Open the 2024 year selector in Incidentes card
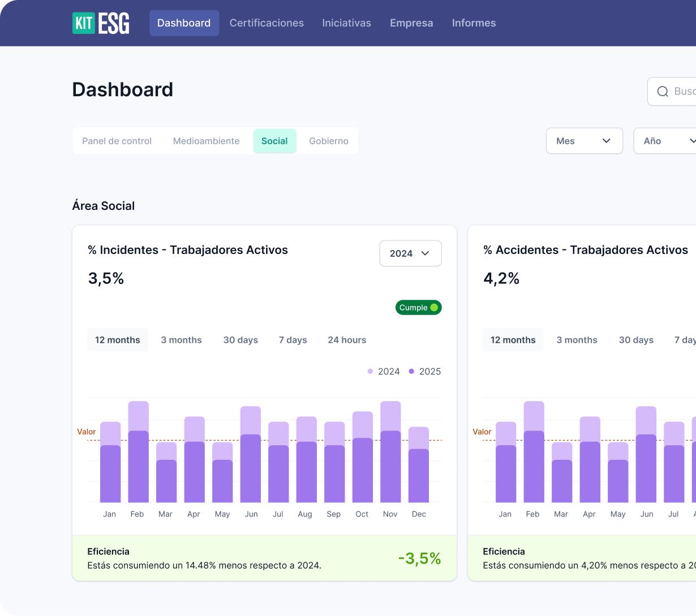Viewport: 696px width, 616px height. 410,253
